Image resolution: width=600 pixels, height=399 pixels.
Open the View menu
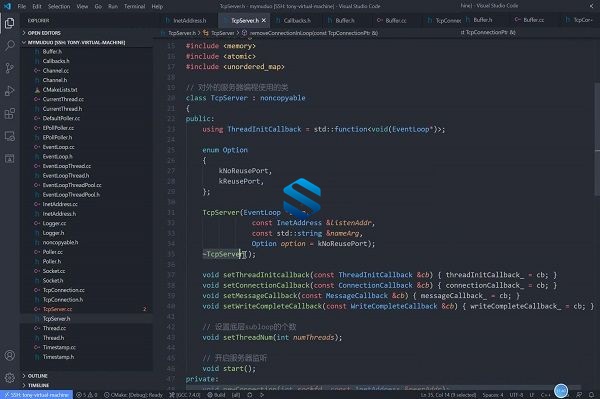click(82, 6)
